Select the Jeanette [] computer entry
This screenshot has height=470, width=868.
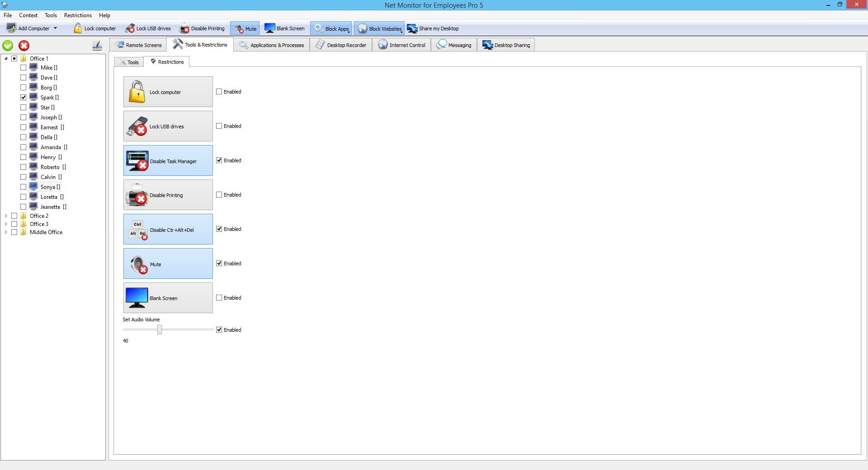pyautogui.click(x=53, y=207)
